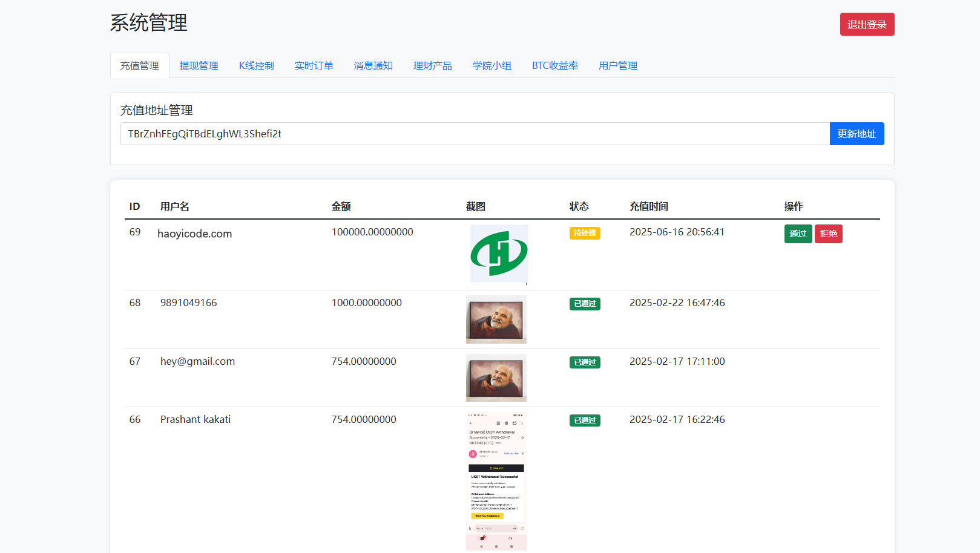The width and height of the screenshot is (980, 553).
Task: Open the 消息通知 tab
Action: point(373,65)
